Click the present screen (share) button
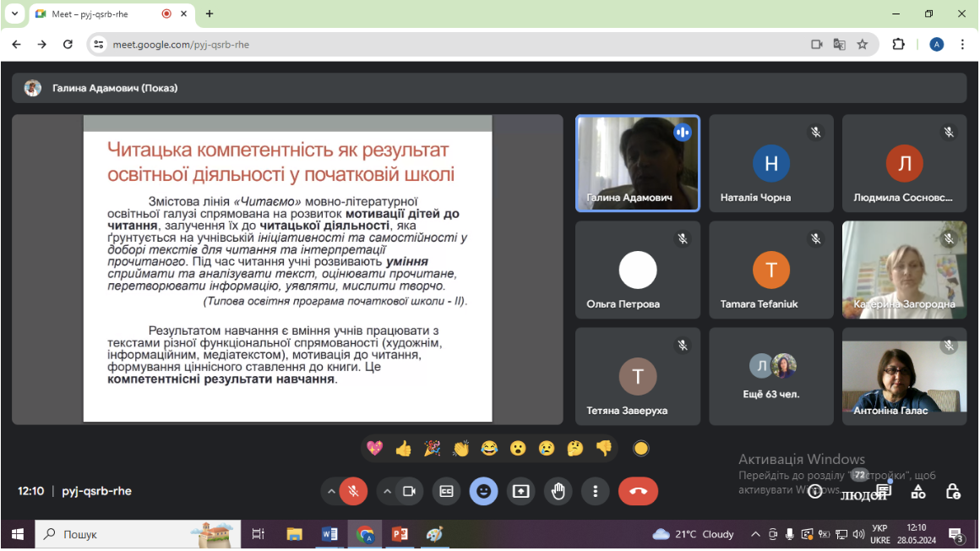The width and height of the screenshot is (980, 551). coord(520,492)
